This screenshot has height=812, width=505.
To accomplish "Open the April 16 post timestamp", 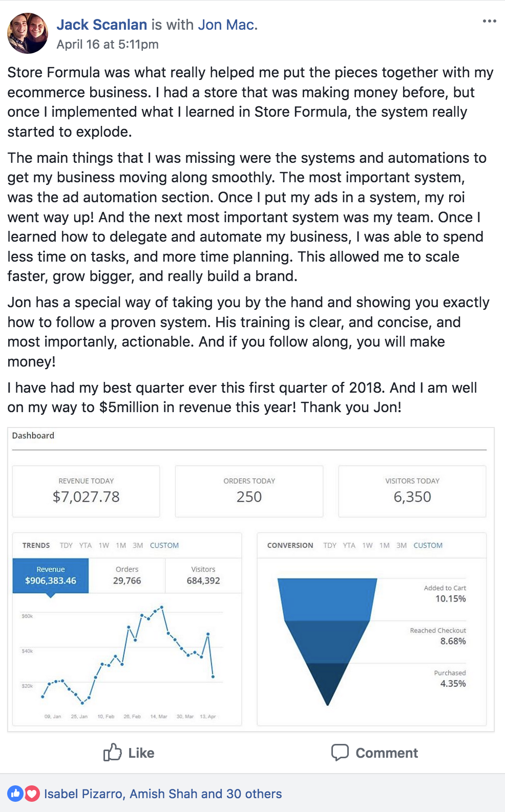I will coord(108,45).
